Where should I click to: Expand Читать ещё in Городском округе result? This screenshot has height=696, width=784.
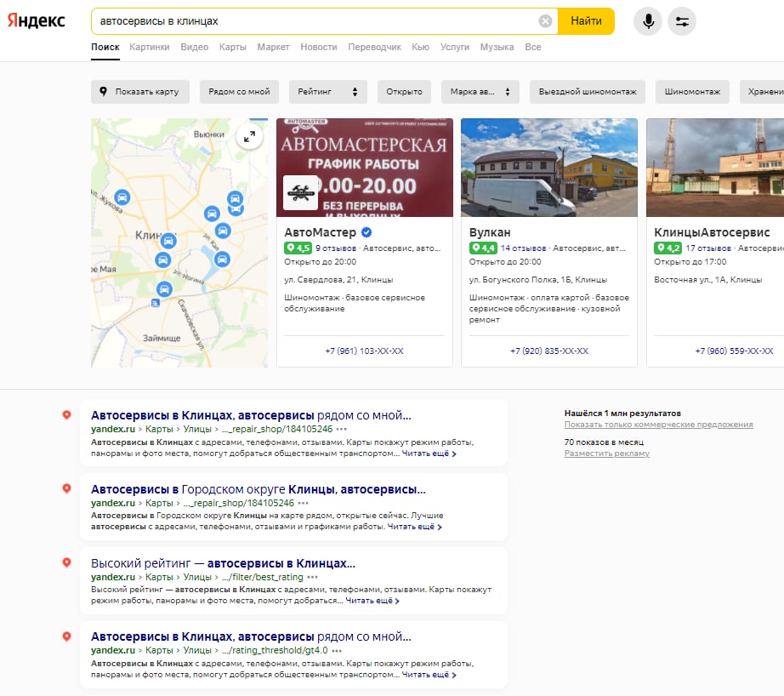pos(414,527)
